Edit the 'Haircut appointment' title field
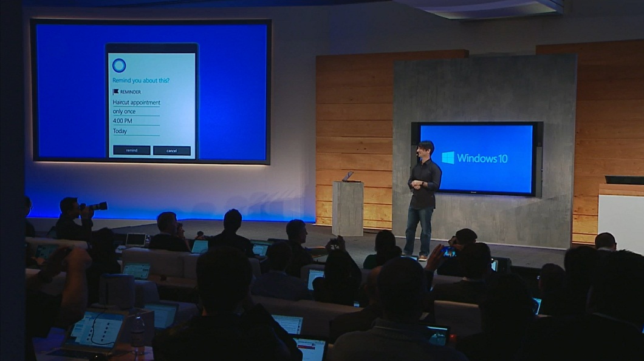 137,103
